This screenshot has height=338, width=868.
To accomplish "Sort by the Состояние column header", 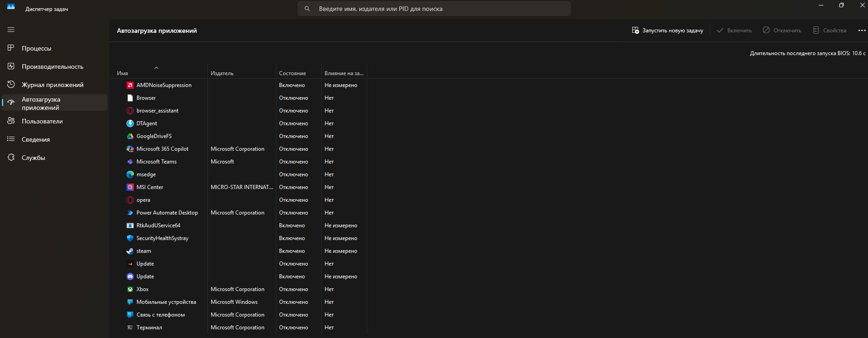I will pyautogui.click(x=292, y=73).
